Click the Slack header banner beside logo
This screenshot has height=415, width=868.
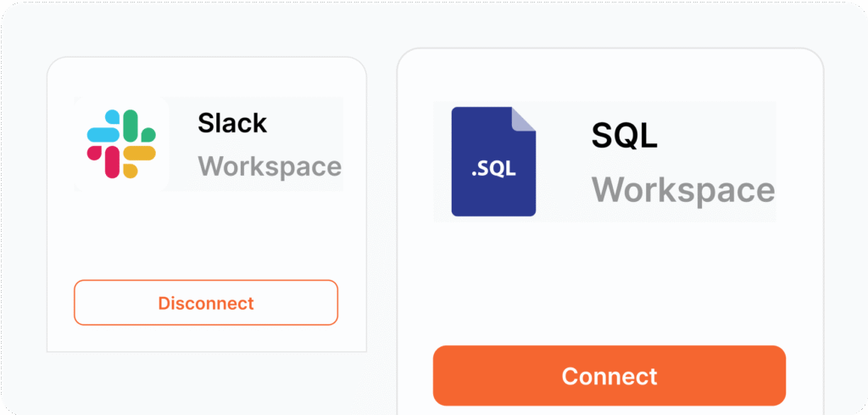256,144
